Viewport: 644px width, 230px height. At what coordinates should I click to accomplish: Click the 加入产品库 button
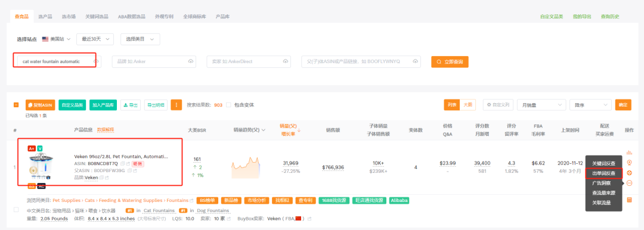(103, 105)
